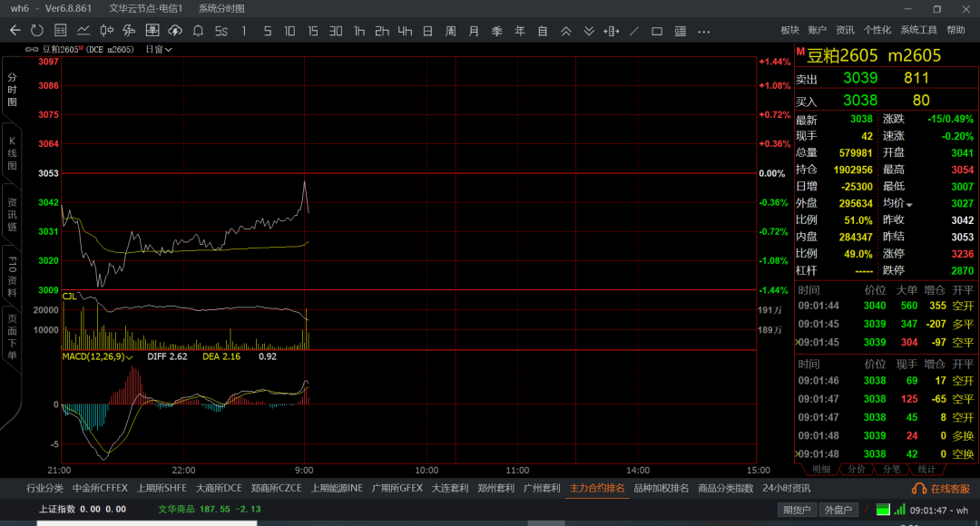
Task: Click the rectangle window icon in toolbar
Action: 657,31
